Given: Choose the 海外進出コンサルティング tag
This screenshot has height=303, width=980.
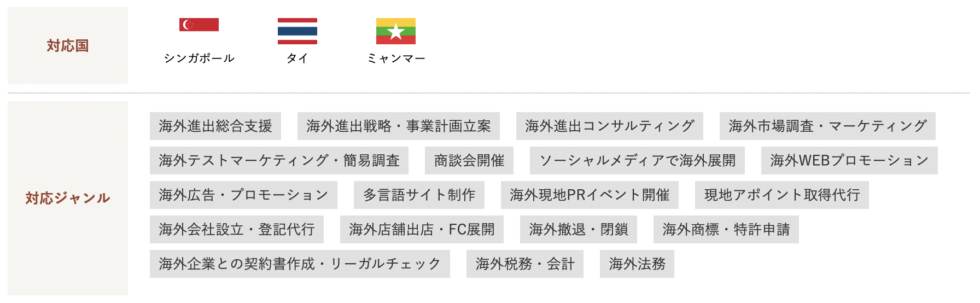Looking at the screenshot, I should point(610,126).
